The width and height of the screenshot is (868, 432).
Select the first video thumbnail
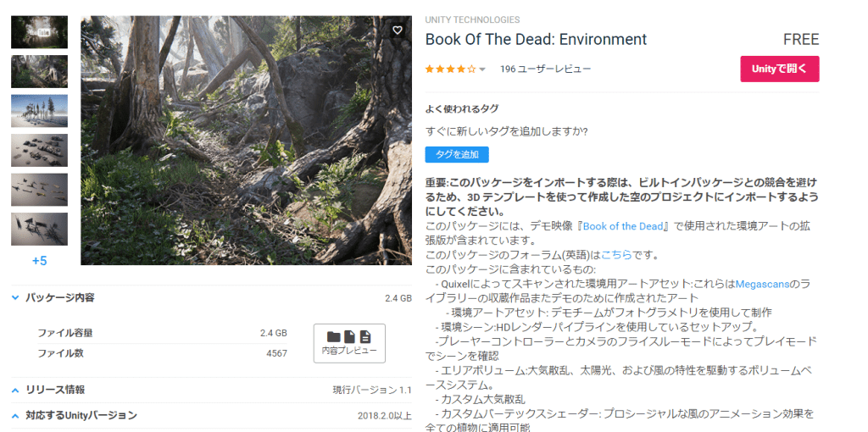(39, 32)
